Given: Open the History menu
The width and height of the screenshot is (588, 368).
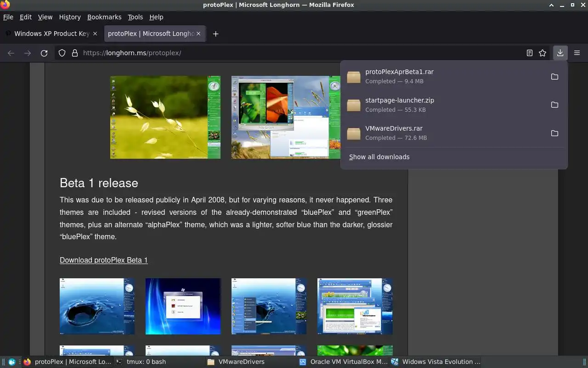Looking at the screenshot, I should pyautogui.click(x=70, y=17).
